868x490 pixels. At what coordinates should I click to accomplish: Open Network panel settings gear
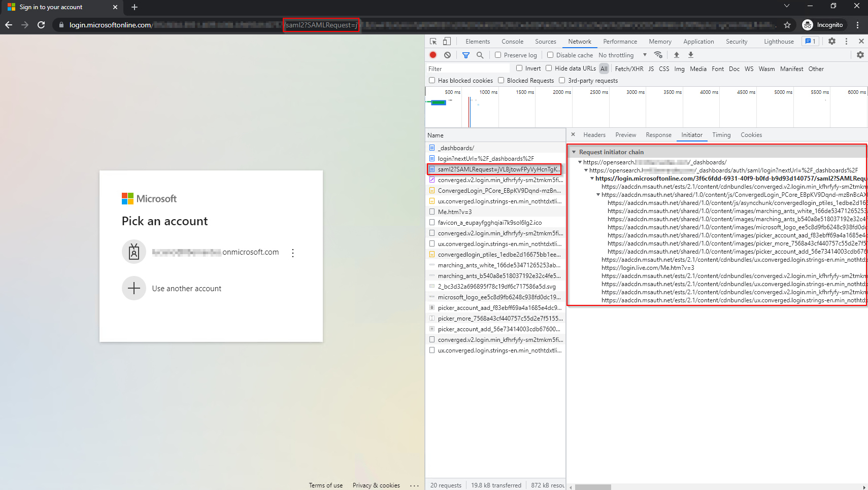click(x=860, y=55)
